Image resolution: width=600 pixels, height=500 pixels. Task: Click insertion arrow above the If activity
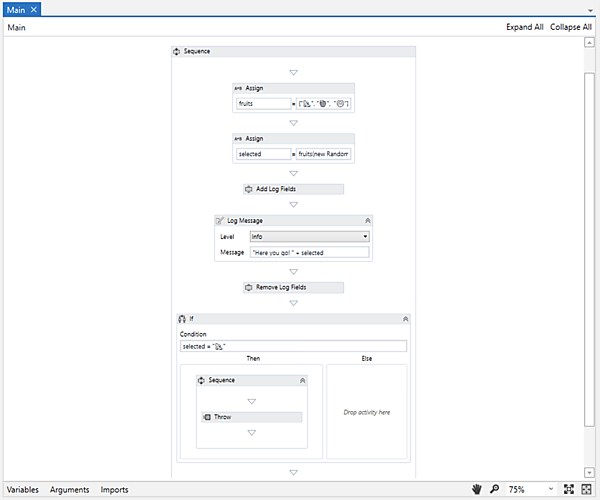coord(293,303)
